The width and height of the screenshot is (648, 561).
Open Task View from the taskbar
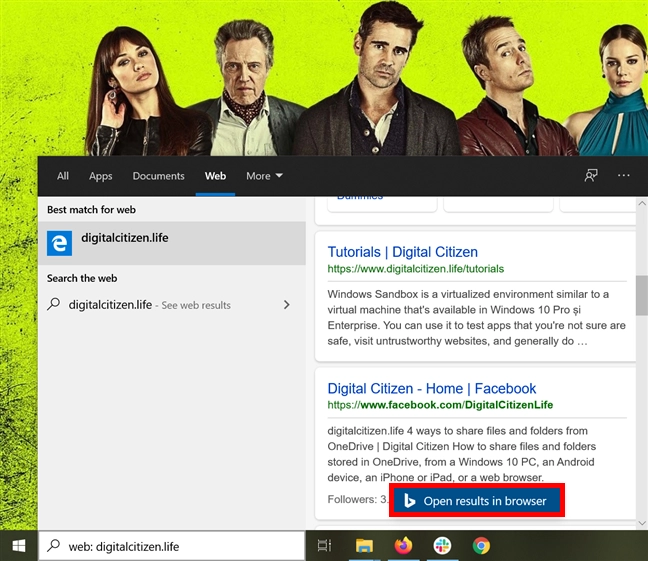point(324,546)
